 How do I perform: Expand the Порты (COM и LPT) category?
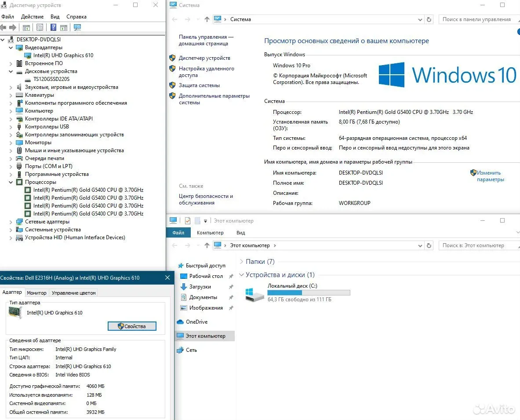click(x=11, y=166)
